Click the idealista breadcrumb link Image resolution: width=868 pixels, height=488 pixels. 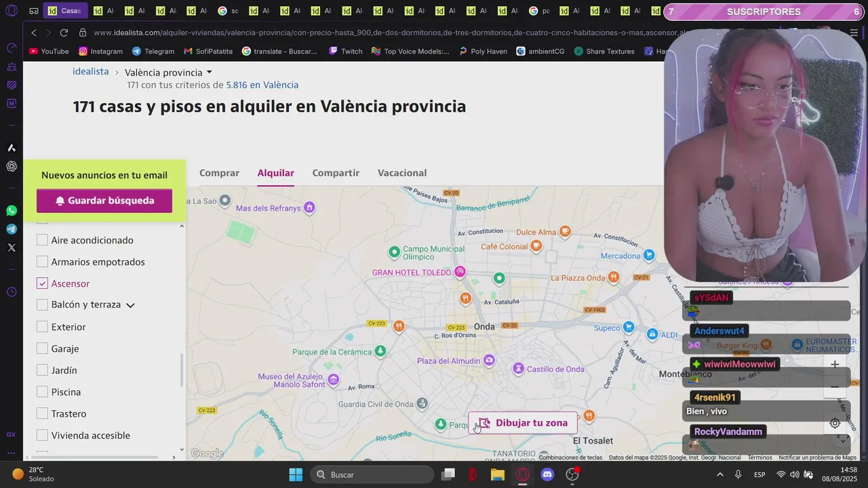pyautogui.click(x=91, y=72)
